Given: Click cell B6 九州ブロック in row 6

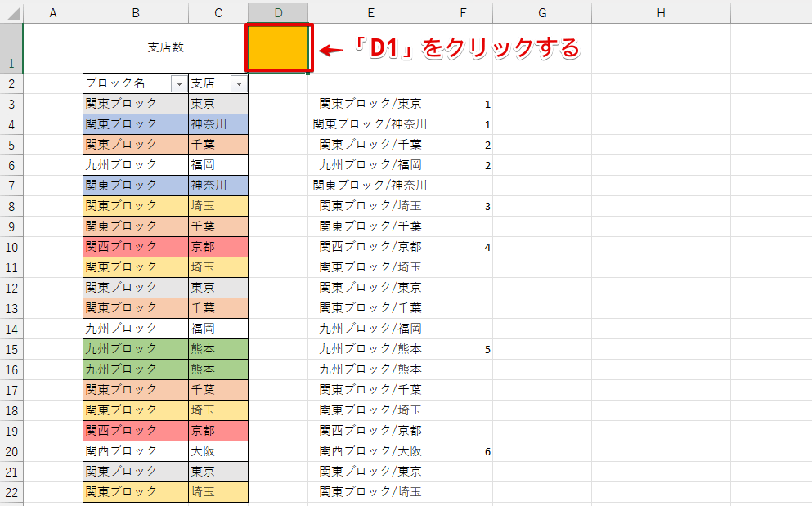Looking at the screenshot, I should (136, 165).
